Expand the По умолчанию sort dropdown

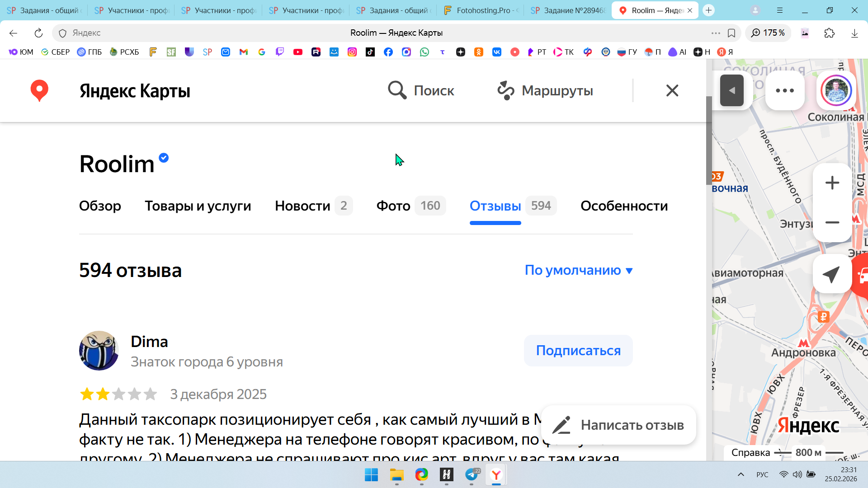click(578, 270)
